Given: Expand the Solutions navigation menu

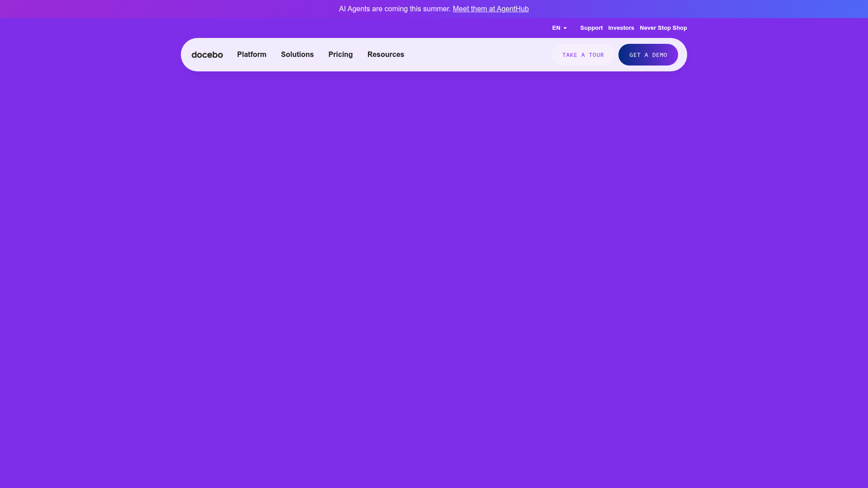Looking at the screenshot, I should click(297, 55).
